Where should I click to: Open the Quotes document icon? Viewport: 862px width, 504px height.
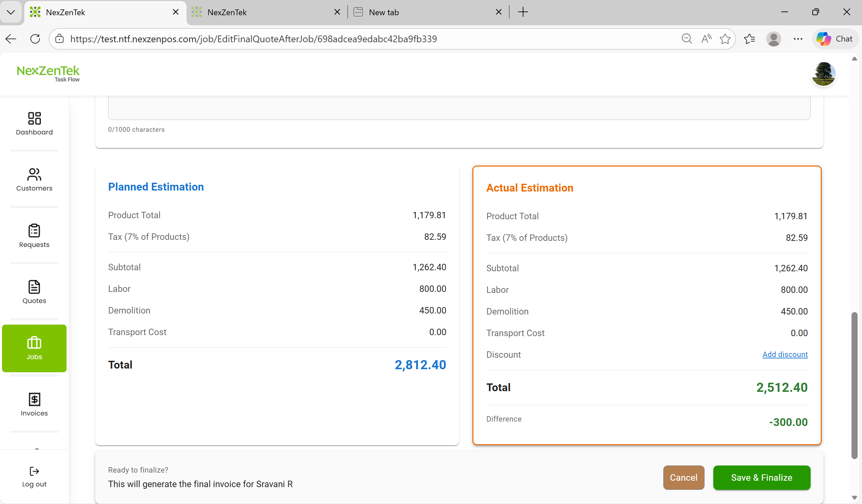[x=34, y=287]
